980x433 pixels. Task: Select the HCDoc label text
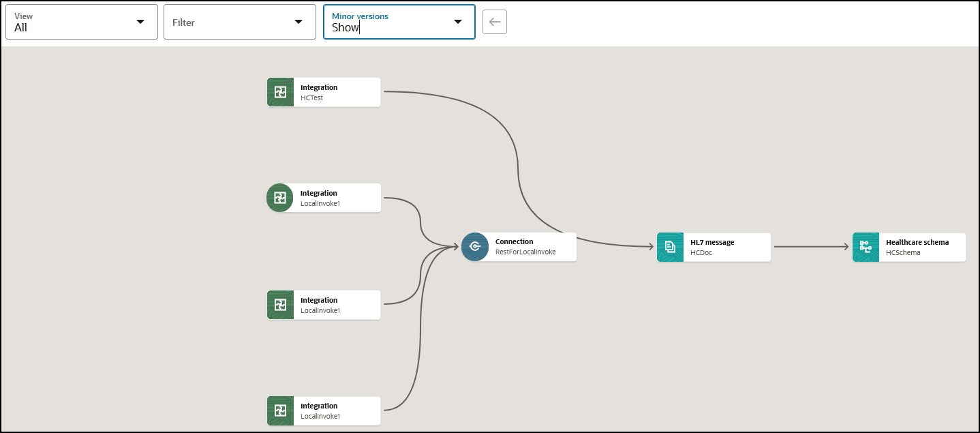tap(701, 252)
